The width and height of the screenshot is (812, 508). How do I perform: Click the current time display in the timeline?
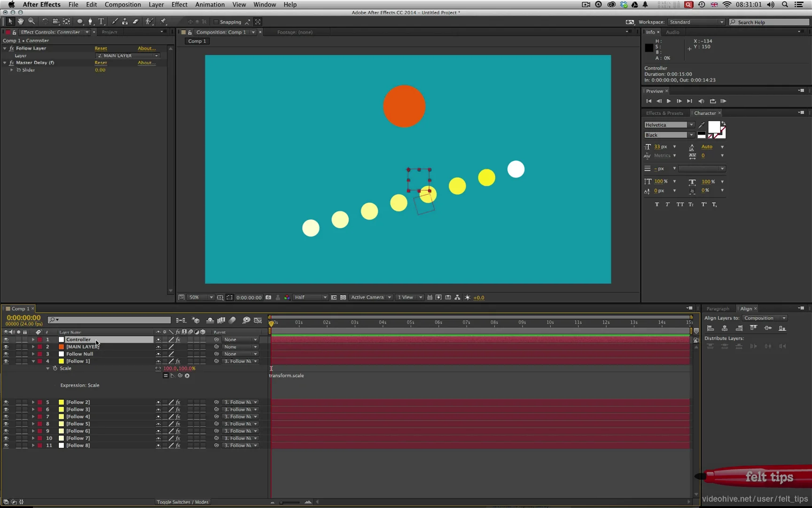tap(23, 317)
